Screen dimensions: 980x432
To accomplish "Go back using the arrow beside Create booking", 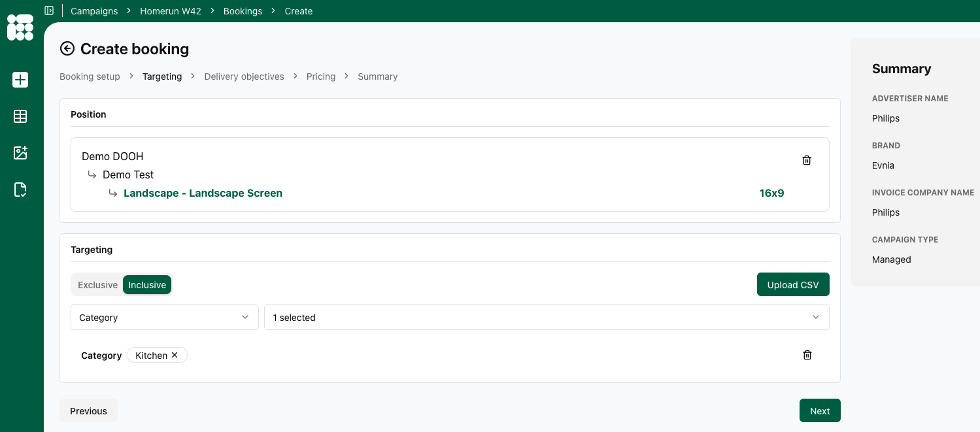I will 67,48.
